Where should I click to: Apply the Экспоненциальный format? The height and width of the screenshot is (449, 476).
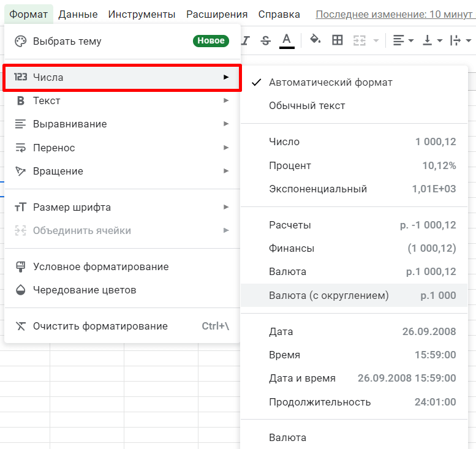point(354,189)
